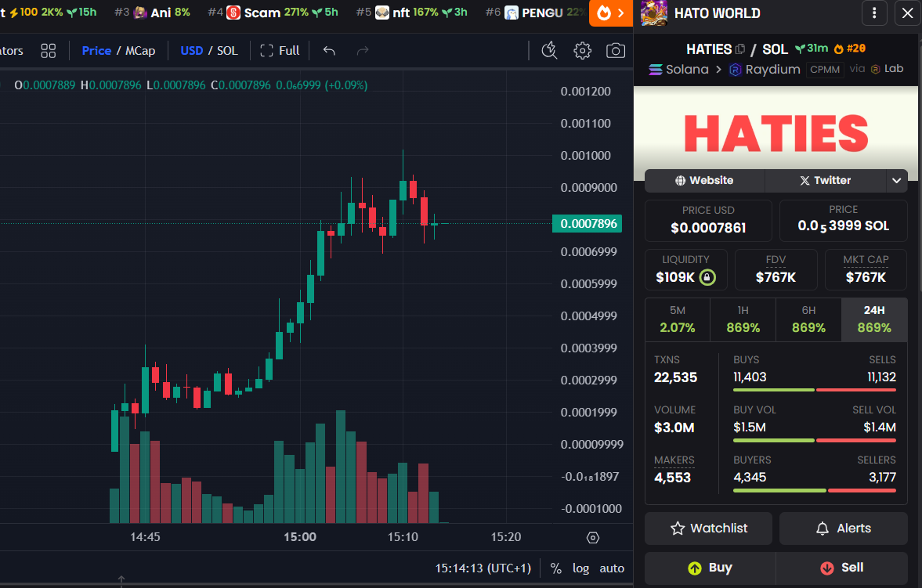Set chart currency to USD
Image resolution: width=922 pixels, height=588 pixels.
(192, 51)
